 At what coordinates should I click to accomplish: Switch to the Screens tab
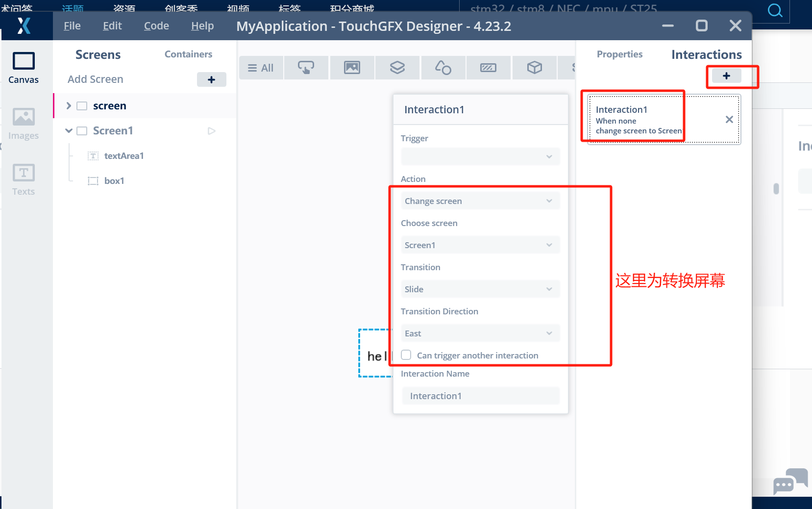pos(98,54)
